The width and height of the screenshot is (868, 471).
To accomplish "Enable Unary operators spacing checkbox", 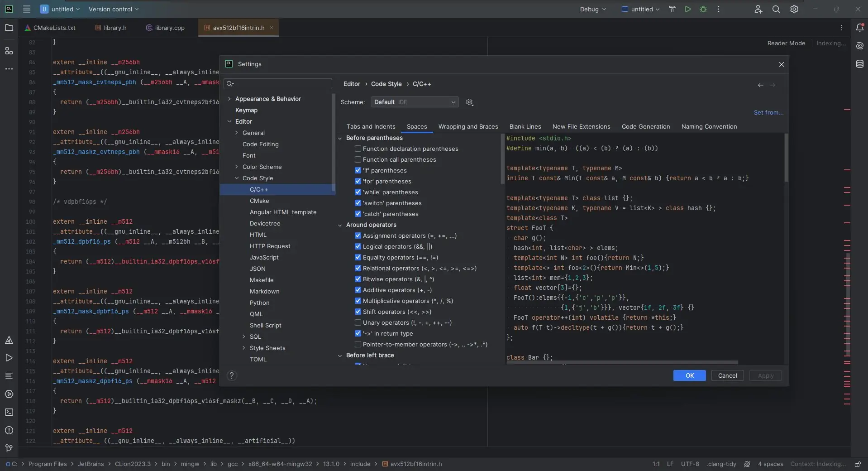I will point(358,322).
